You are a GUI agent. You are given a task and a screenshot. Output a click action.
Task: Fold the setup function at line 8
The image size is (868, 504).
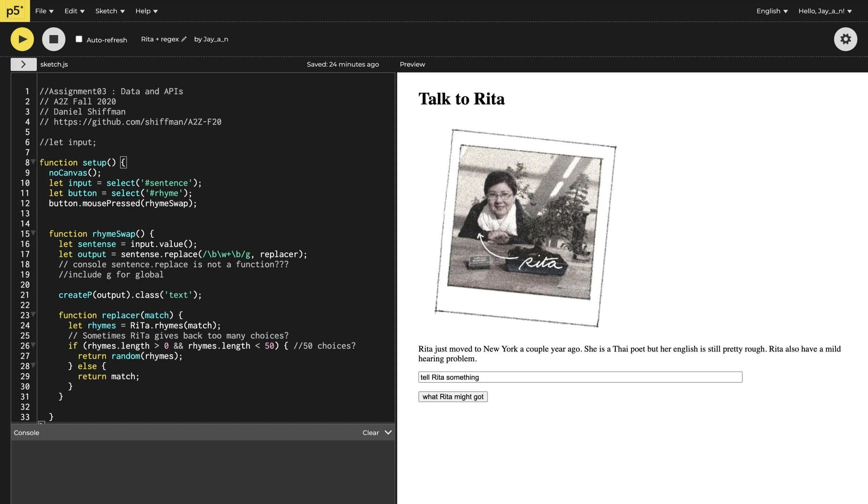click(33, 162)
